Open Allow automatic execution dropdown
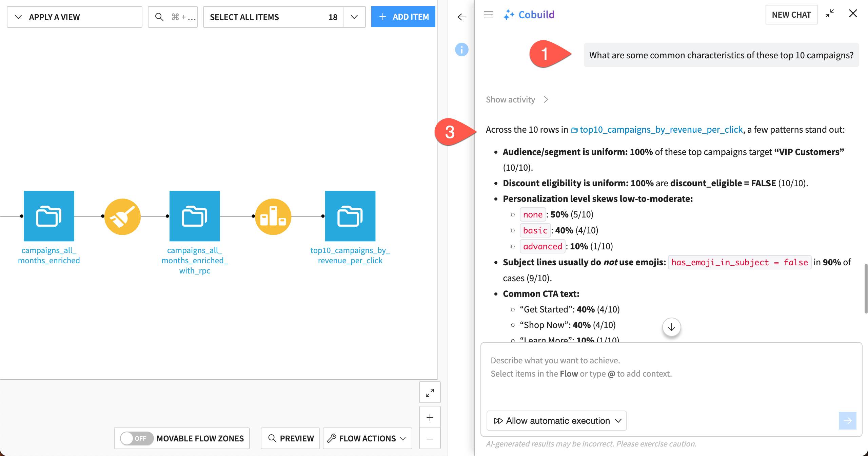Viewport: 868px width, 456px height. (x=556, y=421)
